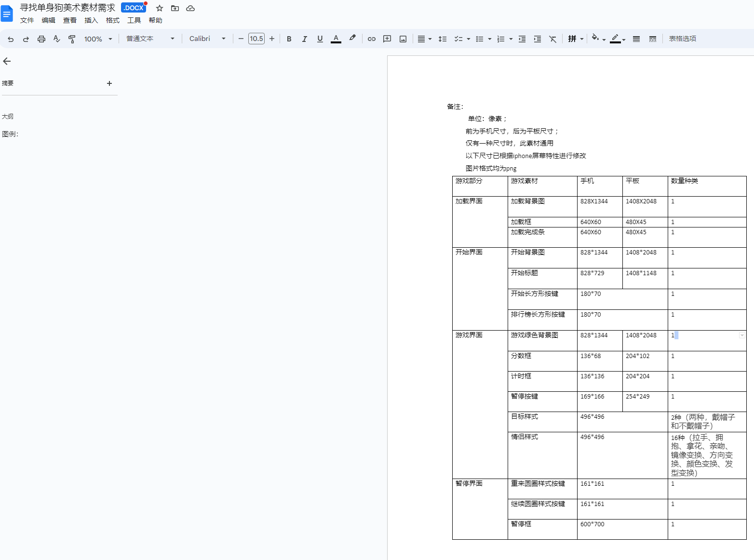
Task: Toggle italic formatting
Action: [305, 39]
